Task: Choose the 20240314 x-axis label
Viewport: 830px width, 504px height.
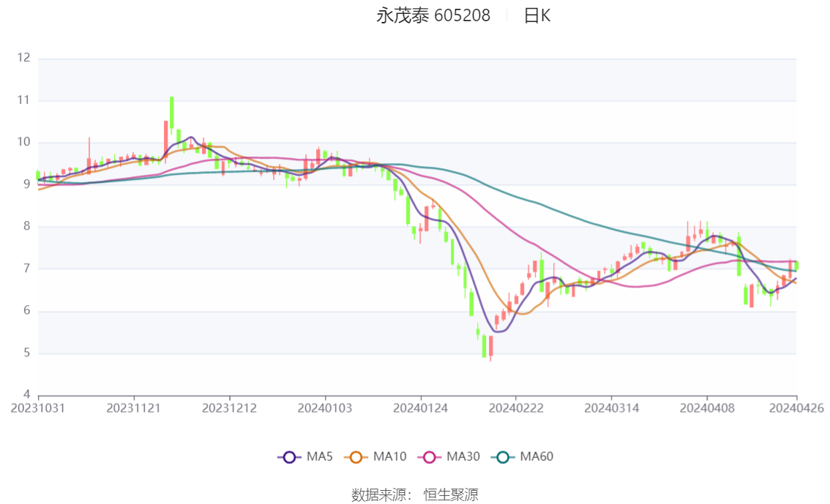Action: click(611, 408)
